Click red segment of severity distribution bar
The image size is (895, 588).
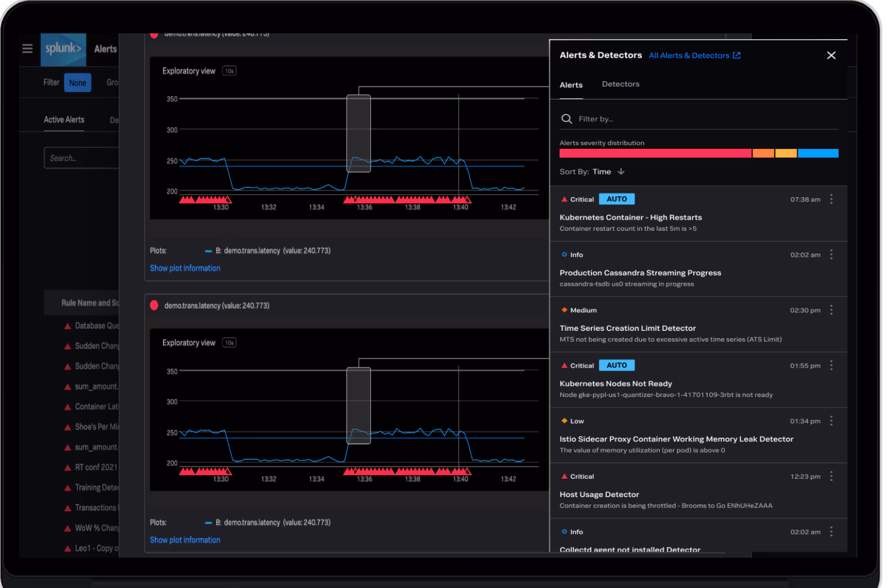pos(655,154)
